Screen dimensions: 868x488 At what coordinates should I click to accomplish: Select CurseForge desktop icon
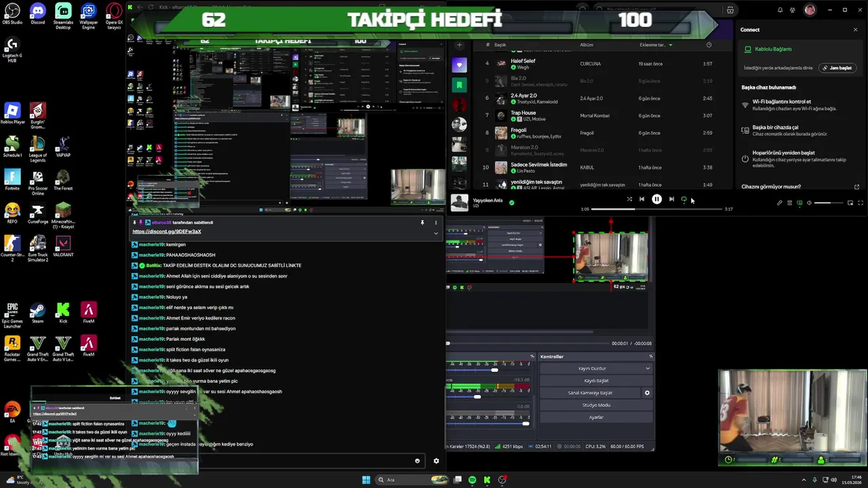38,213
